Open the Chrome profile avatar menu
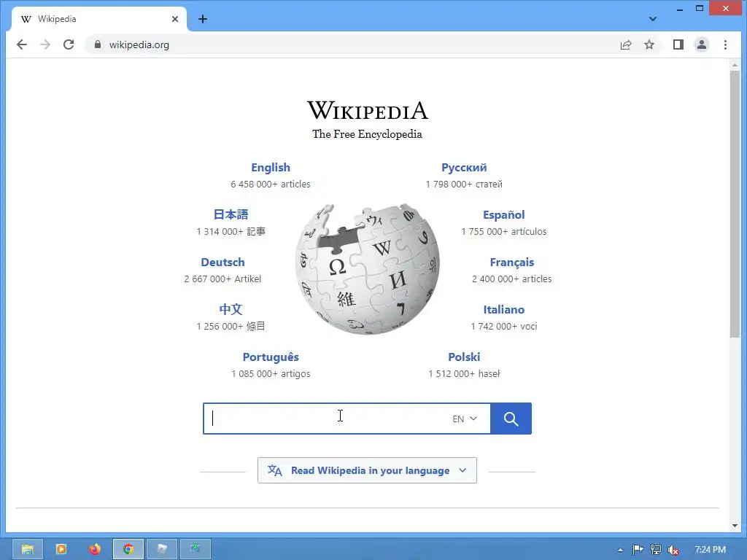The width and height of the screenshot is (747, 560). tap(702, 44)
